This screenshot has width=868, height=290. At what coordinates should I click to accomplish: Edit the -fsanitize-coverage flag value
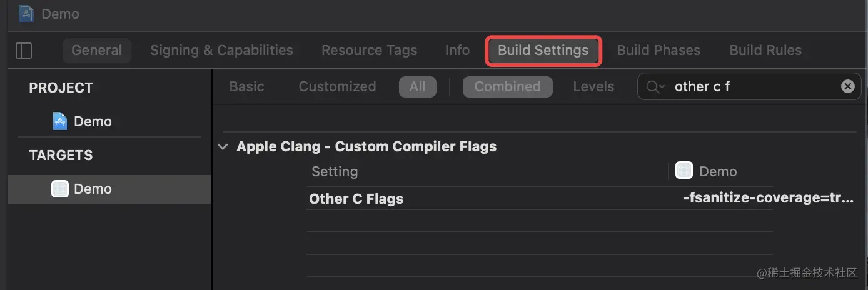[768, 199]
